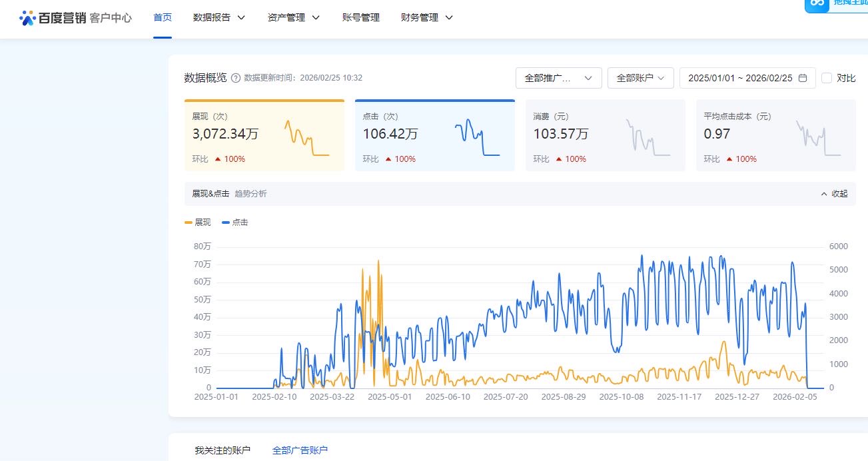
Task: Open the 全部账户 dropdown
Action: (640, 78)
